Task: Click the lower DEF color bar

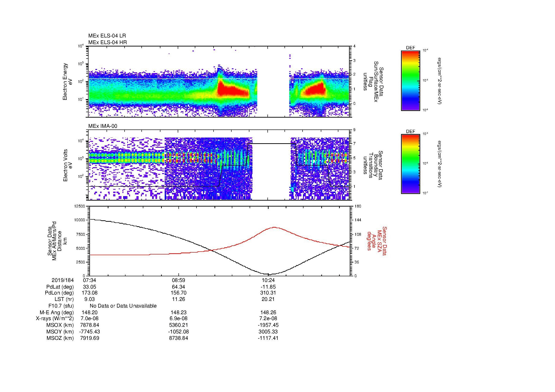Action: tap(410, 164)
